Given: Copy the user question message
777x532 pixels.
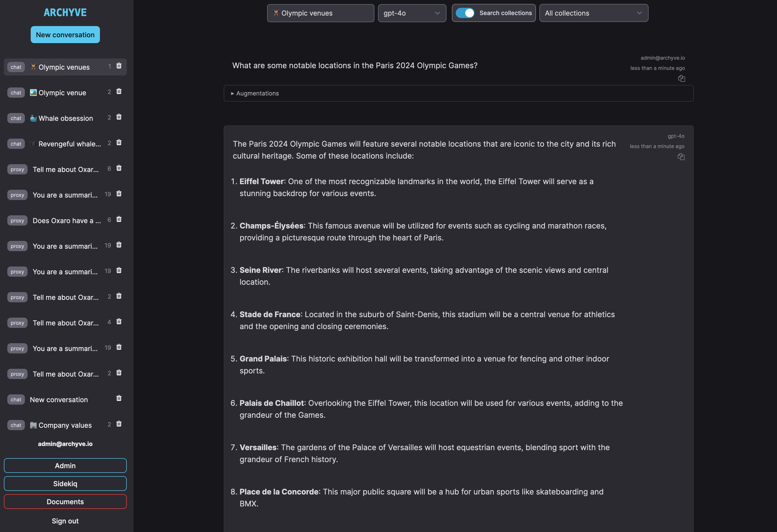Looking at the screenshot, I should 681,78.
